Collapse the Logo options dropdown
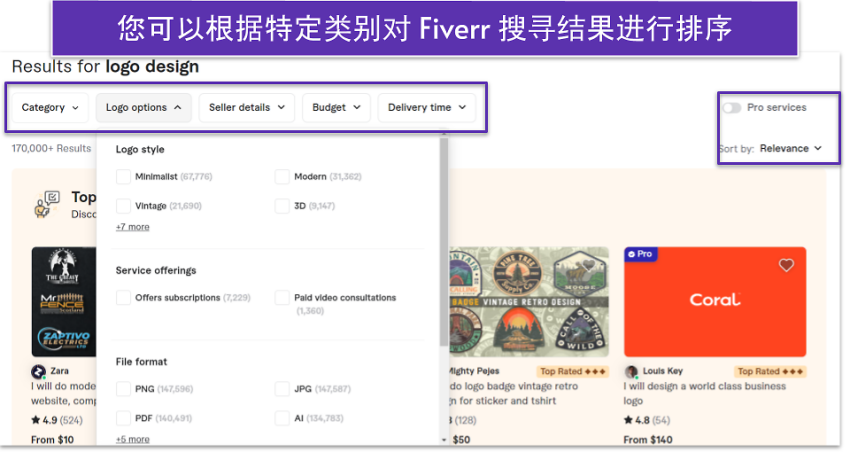The height and width of the screenshot is (452, 850). pyautogui.click(x=144, y=107)
